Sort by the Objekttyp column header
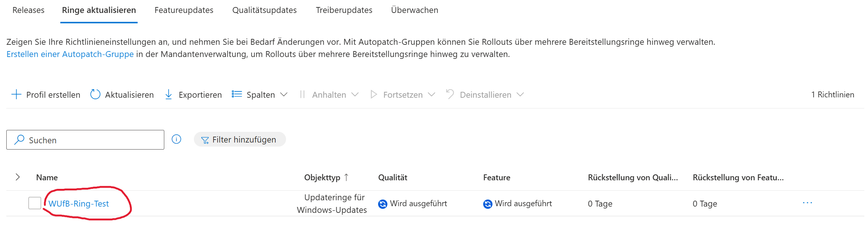Viewport: 868px width, 241px height. pyautogui.click(x=322, y=177)
